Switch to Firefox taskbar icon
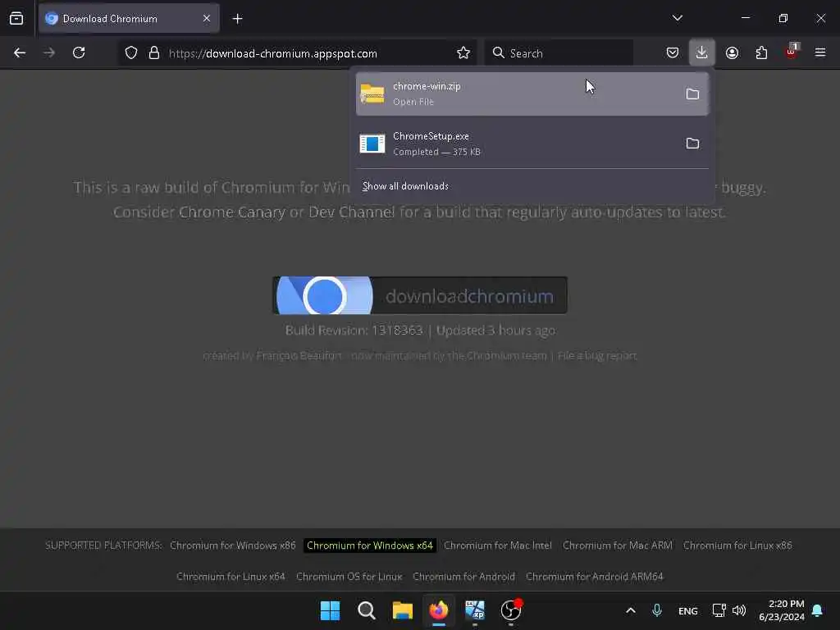The width and height of the screenshot is (840, 630). tap(439, 610)
